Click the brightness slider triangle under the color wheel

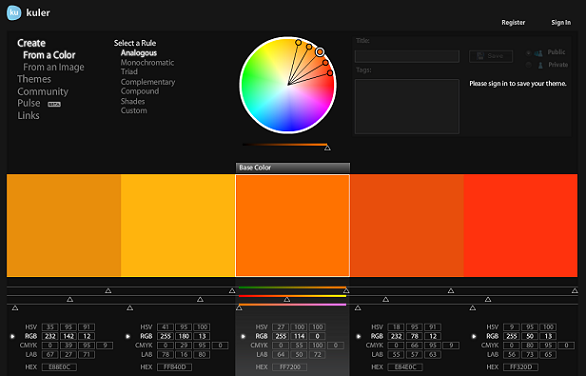pos(327,148)
